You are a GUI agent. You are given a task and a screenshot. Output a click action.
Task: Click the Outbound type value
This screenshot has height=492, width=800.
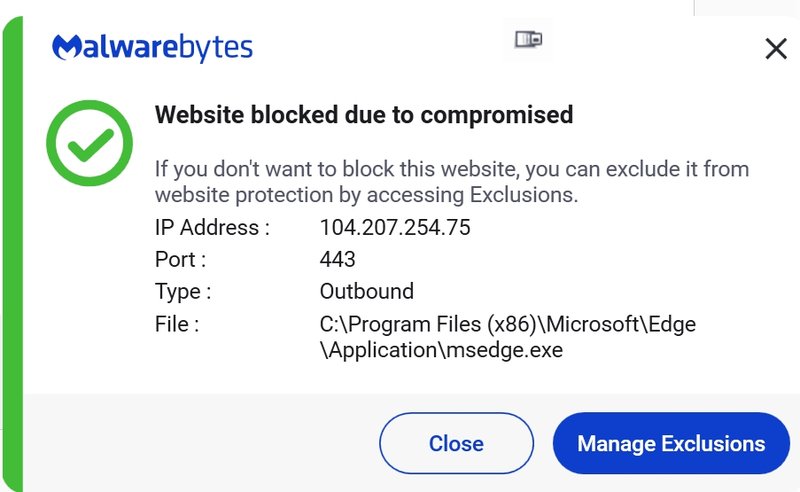[366, 291]
